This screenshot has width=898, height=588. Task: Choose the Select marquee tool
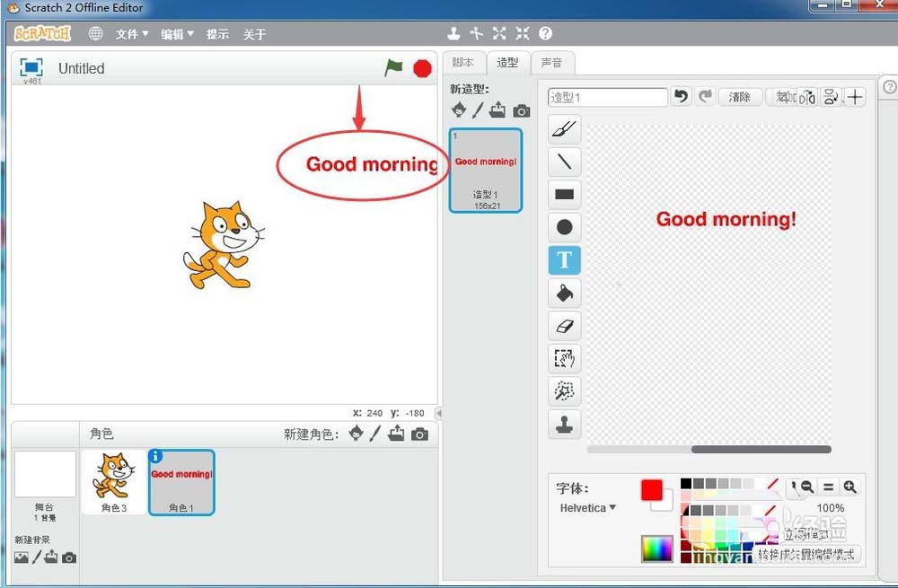(564, 358)
